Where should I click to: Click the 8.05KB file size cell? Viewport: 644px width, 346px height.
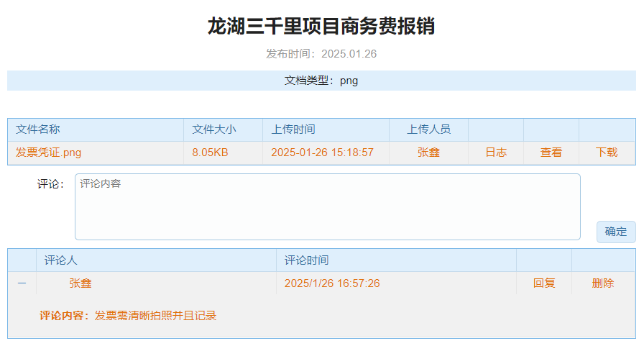(211, 152)
